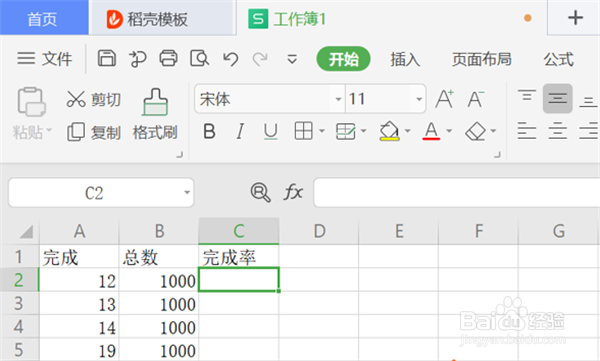Expand fill color dropdown arrow
Viewport: 600px width, 361px height.
tap(408, 131)
